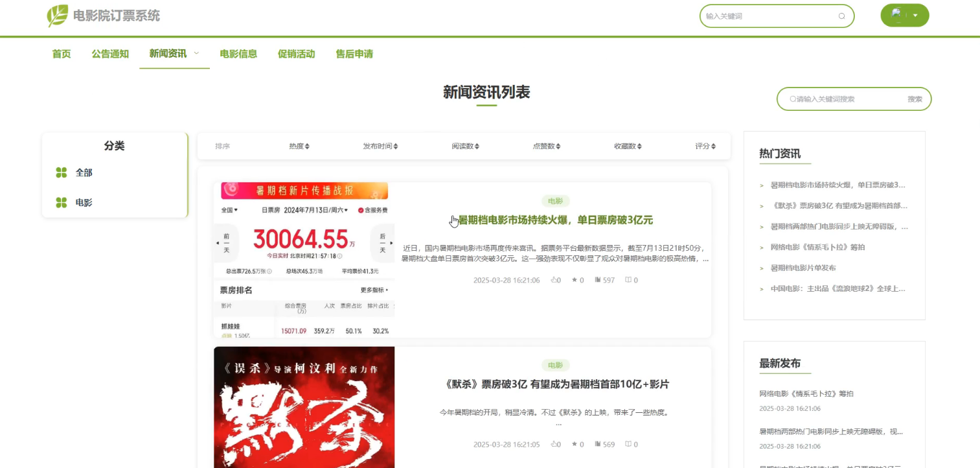
Task: Click the 最新发布 panel heading
Action: [x=780, y=363]
